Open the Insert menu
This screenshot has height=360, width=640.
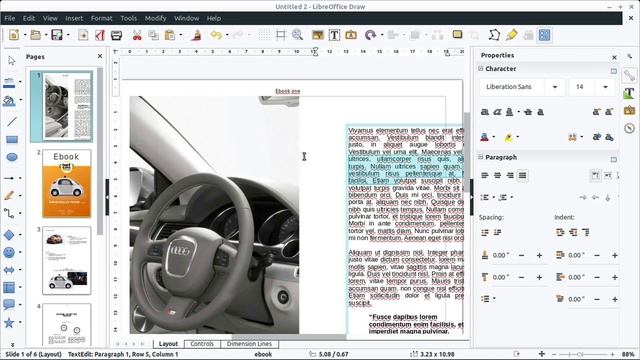74,18
